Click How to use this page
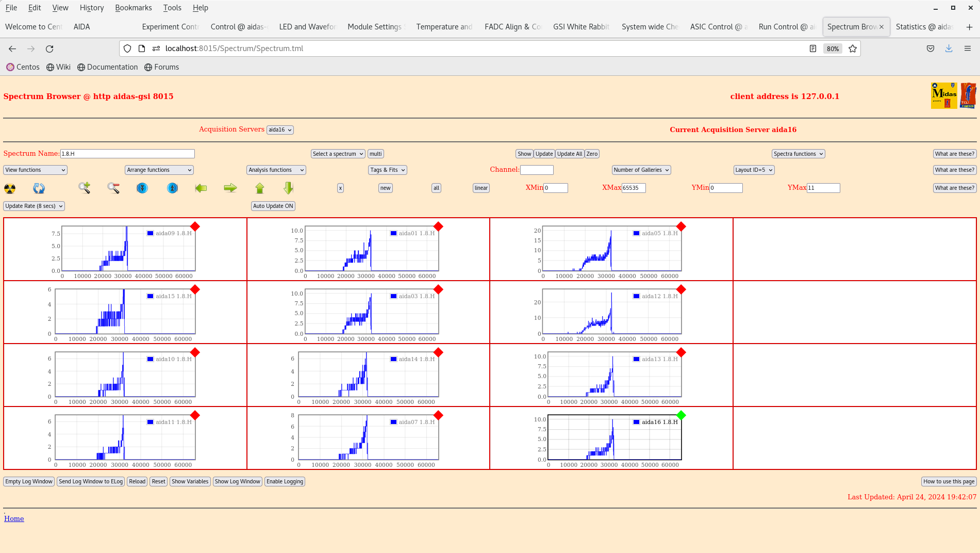The image size is (980, 553). pyautogui.click(x=949, y=481)
